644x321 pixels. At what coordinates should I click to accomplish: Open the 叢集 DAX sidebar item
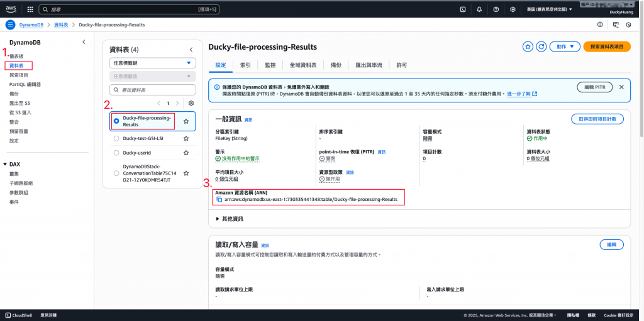pyautogui.click(x=14, y=173)
